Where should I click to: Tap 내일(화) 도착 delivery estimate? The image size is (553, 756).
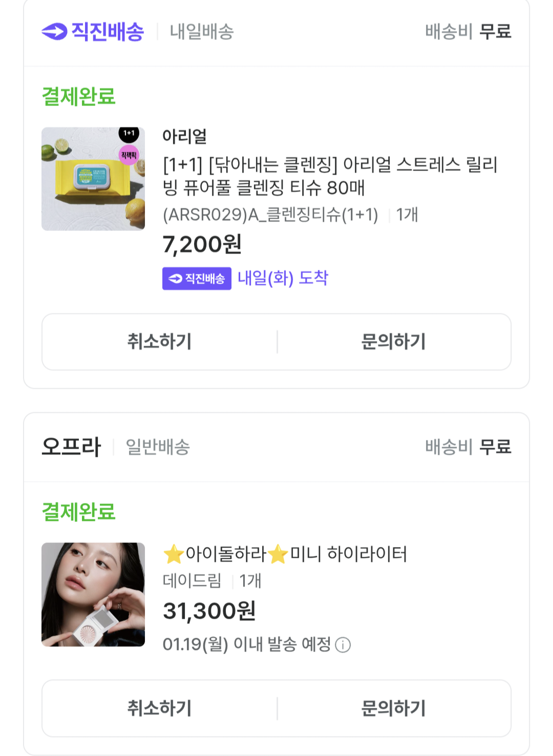(283, 278)
